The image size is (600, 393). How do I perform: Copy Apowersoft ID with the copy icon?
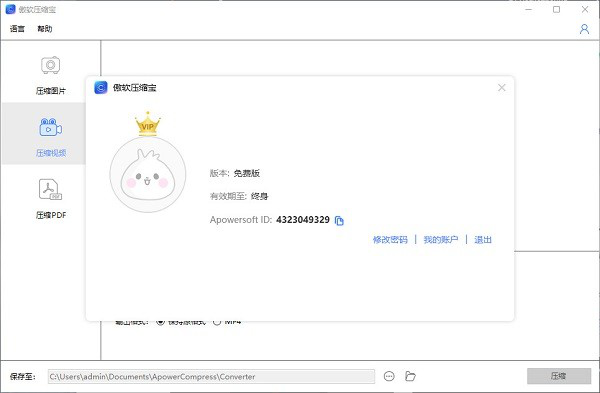click(339, 220)
